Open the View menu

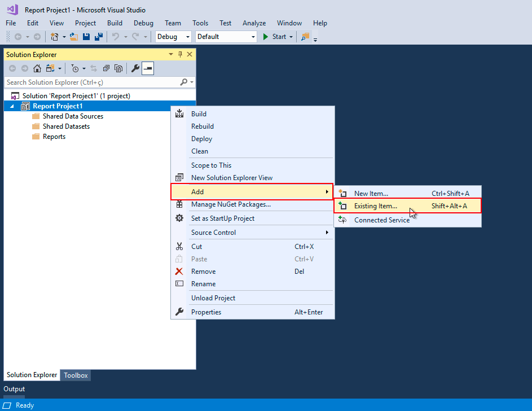click(56, 23)
